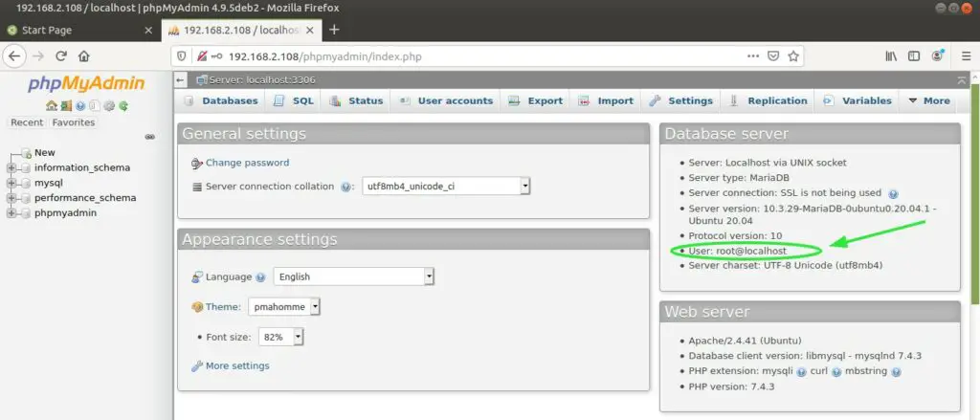Open the More menu in the top navigation
Screen dimensions: 980x420
[x=928, y=100]
